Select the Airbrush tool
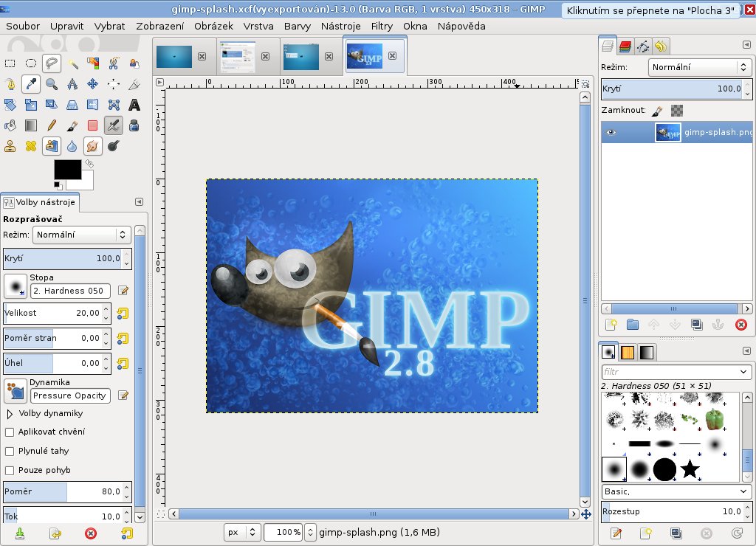The height and width of the screenshot is (546, 756). point(114,125)
